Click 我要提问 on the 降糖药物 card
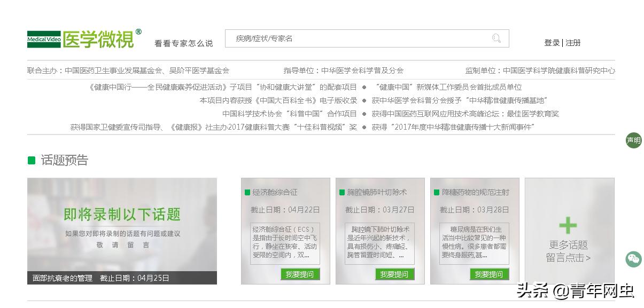The width and height of the screenshot is (644, 308). coord(488,274)
